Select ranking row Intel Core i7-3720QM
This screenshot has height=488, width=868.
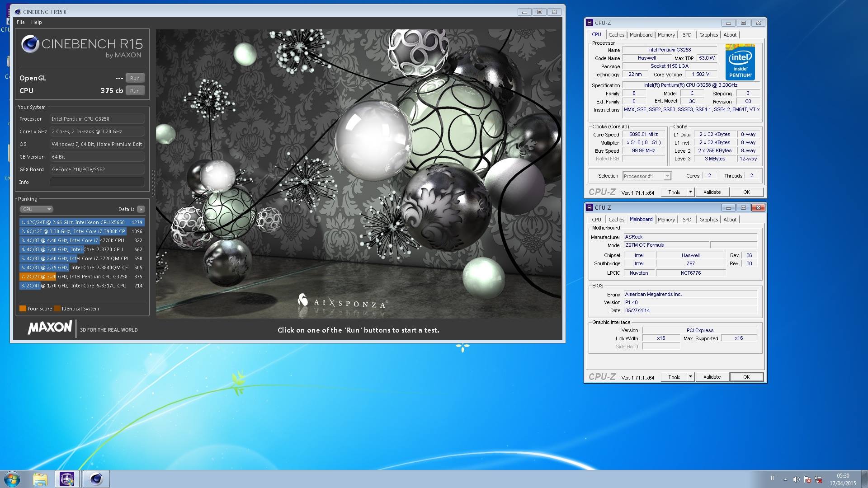pos(82,258)
